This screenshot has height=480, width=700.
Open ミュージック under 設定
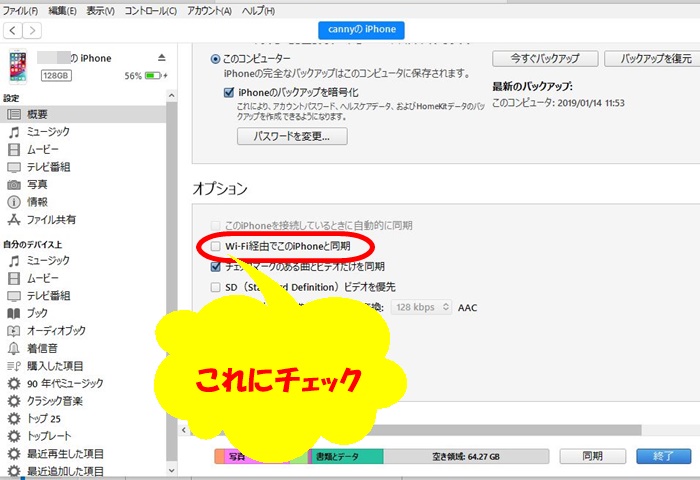pos(48,132)
